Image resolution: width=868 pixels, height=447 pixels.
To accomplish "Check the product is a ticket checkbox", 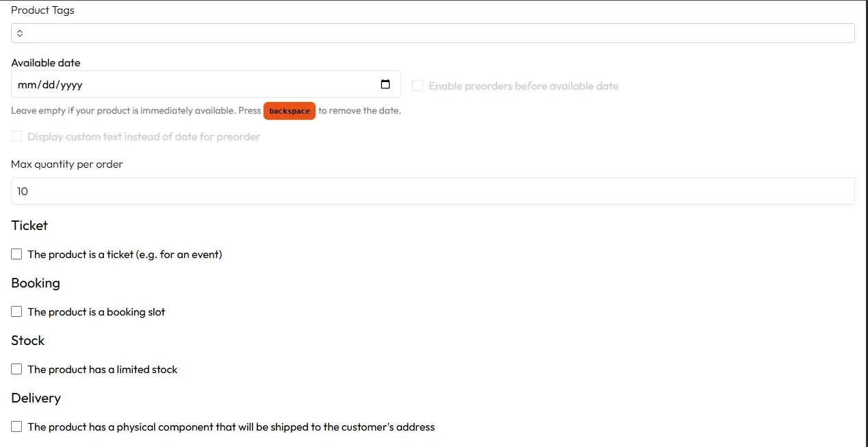I will (x=16, y=255).
